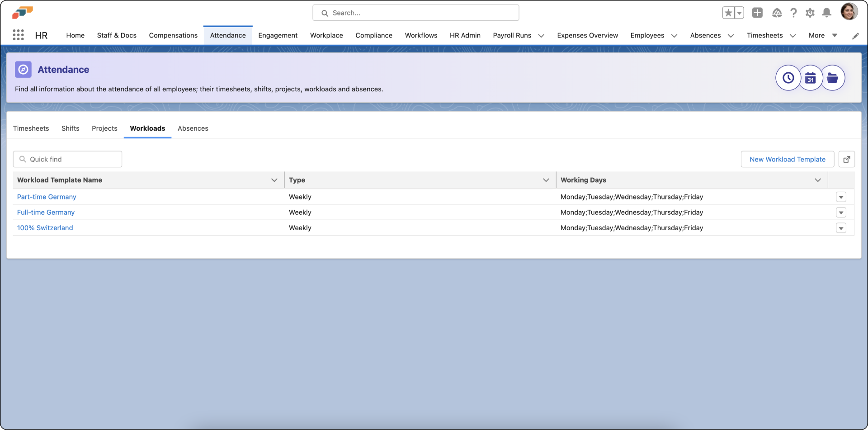This screenshot has width=868, height=430.
Task: Click the global actions plus icon
Action: click(x=757, y=13)
